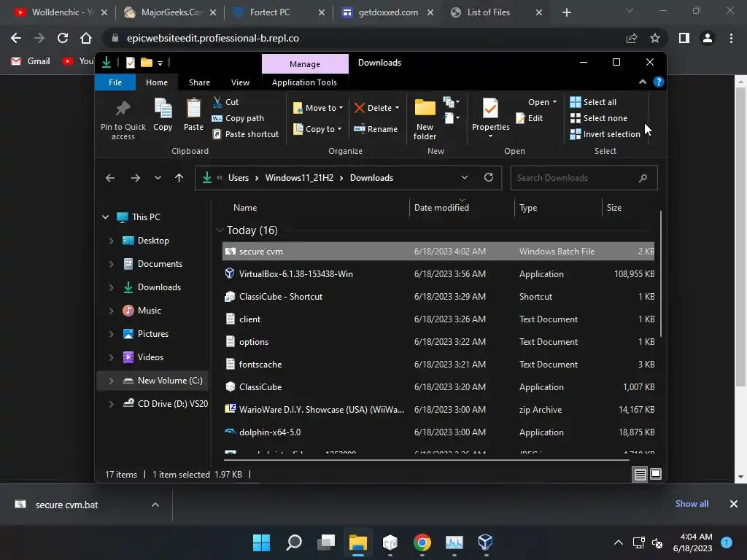747x560 pixels.
Task: Switch to MajorGeeks Chrome tab
Action: click(x=170, y=12)
